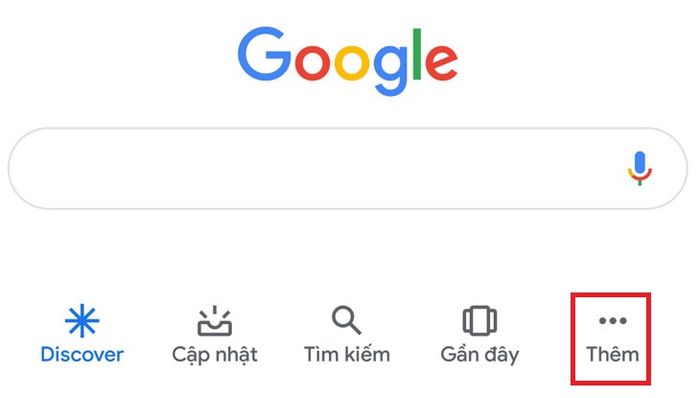The height and width of the screenshot is (398, 700).
Task: Click the red letter o in logo
Action: [x=312, y=62]
